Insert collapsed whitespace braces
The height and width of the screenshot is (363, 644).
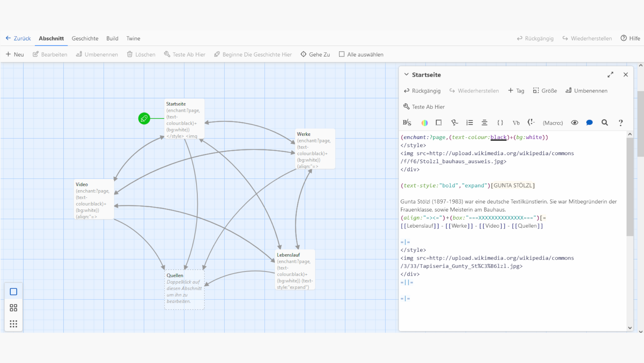click(x=500, y=123)
